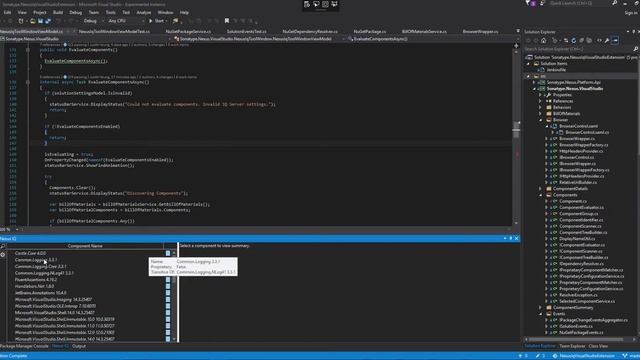This screenshot has width=640, height=360.
Task: Click the Quick Launch input field
Action: point(579,3)
